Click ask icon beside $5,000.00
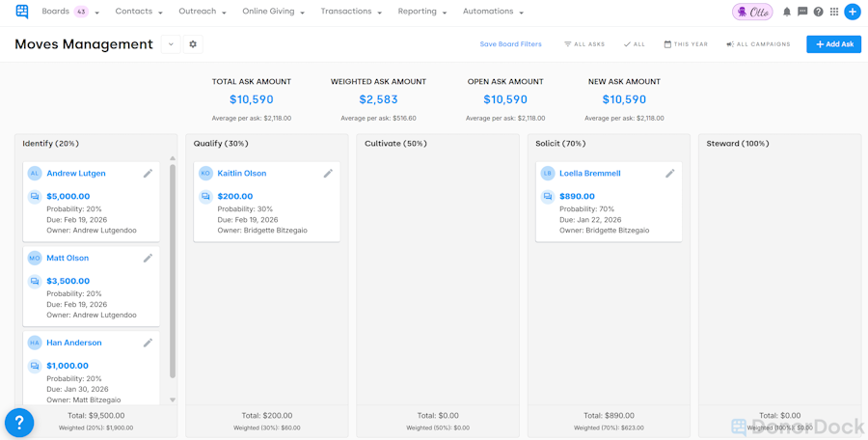The image size is (868, 440). 35,196
